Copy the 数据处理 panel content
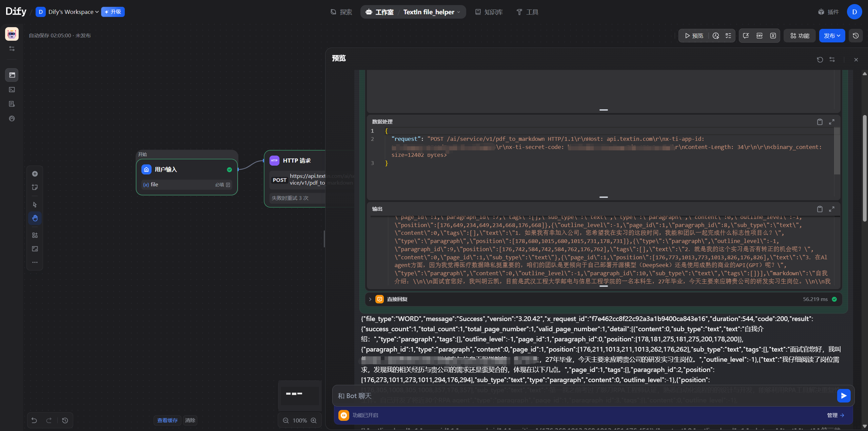 point(820,122)
